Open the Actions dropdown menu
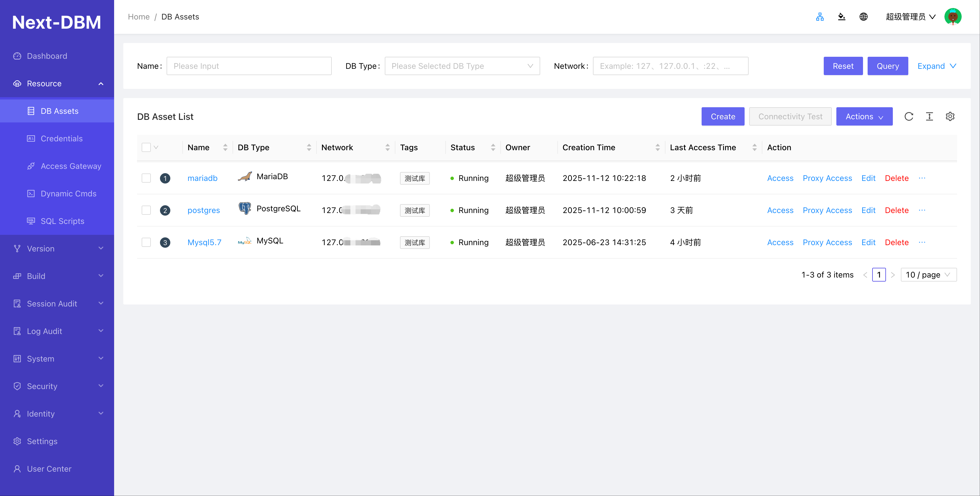 tap(864, 116)
